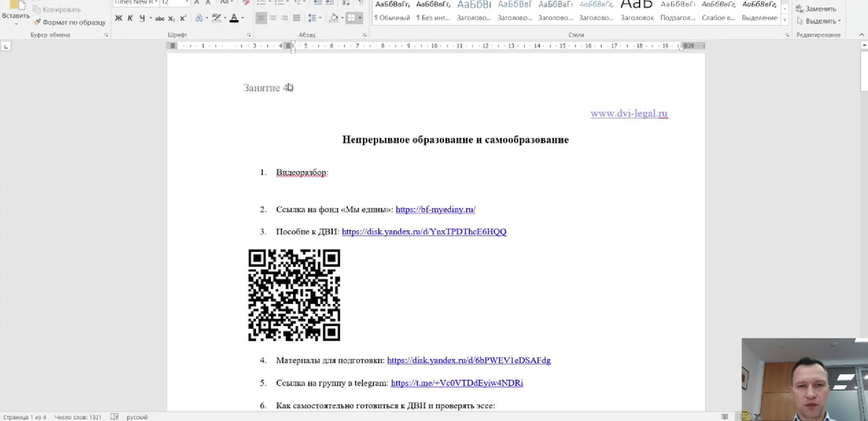Collapse the ribbon with the chevron
The width and height of the screenshot is (868, 421).
click(x=862, y=35)
